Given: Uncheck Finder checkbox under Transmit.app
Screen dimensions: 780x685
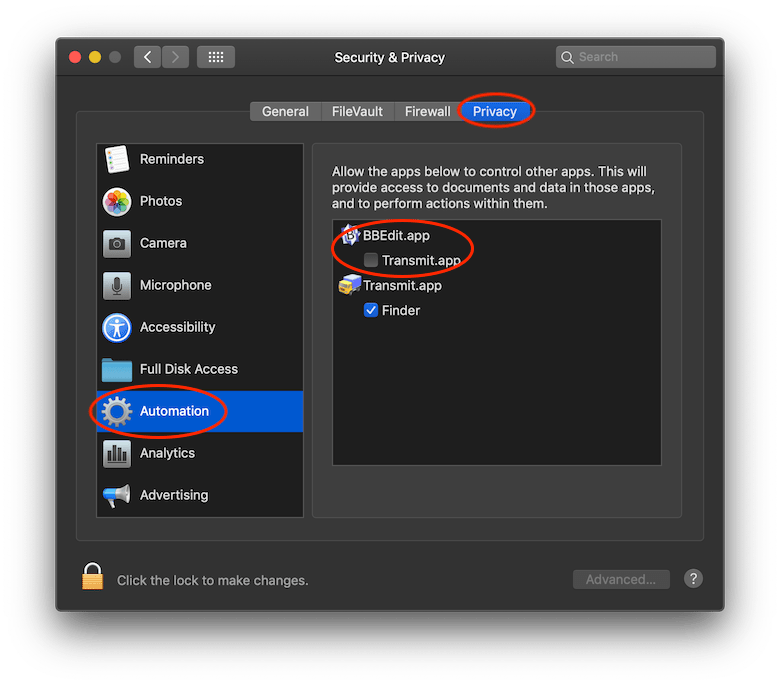Looking at the screenshot, I should coord(371,310).
